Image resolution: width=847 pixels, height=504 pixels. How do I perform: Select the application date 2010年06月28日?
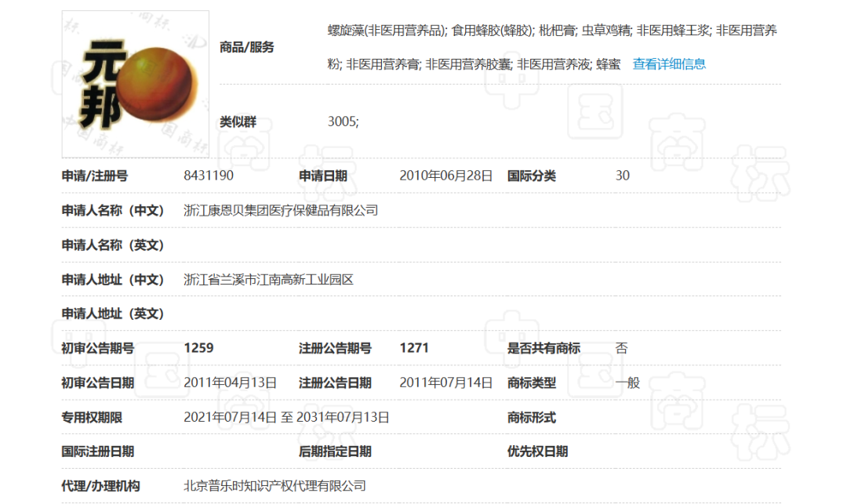pyautogui.click(x=445, y=176)
